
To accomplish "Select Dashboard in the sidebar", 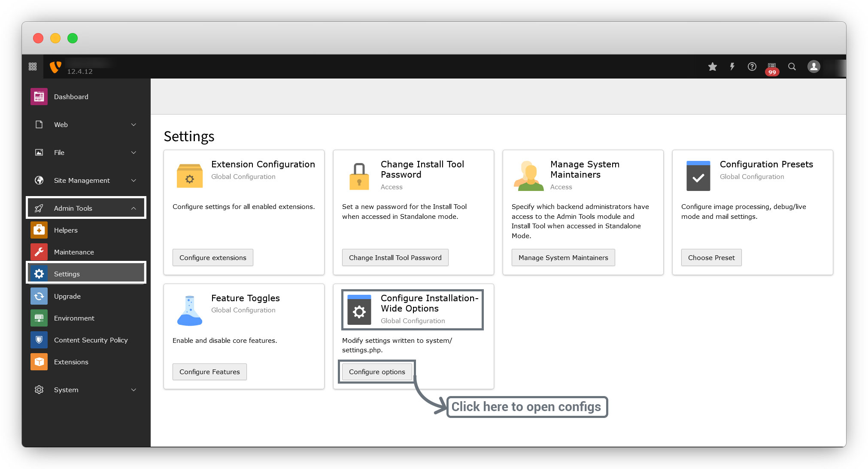I will pos(71,97).
